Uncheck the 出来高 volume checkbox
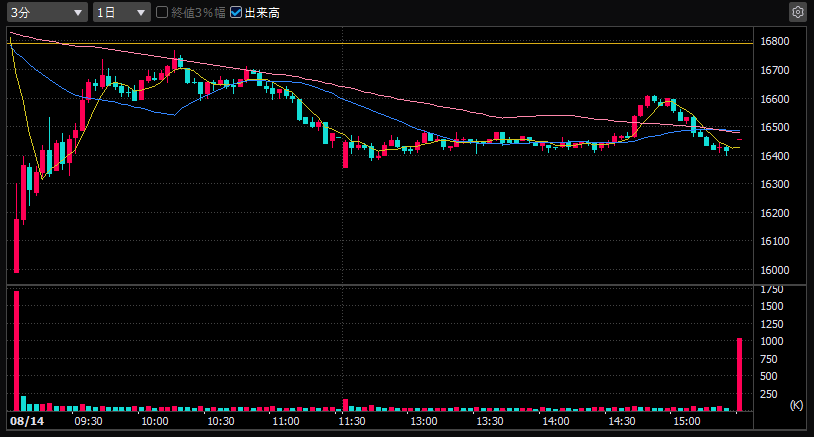Screen dimensions: 814x437 click(x=236, y=12)
